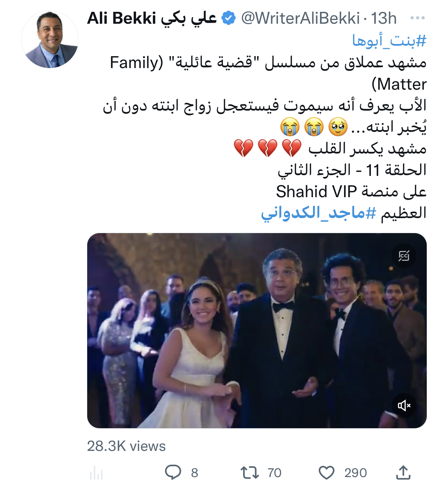Open Ali Bekki's profile picture
The width and height of the screenshot is (448, 498).
pyautogui.click(x=50, y=39)
